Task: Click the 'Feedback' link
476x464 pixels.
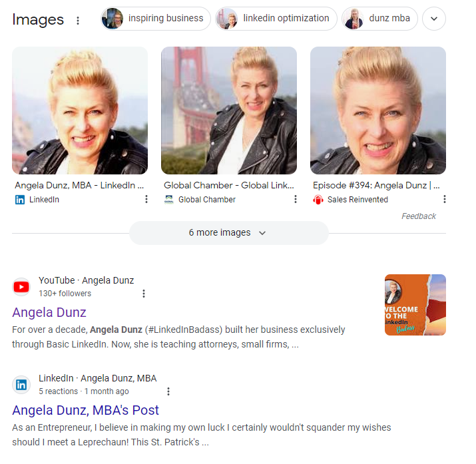Action: pyautogui.click(x=419, y=216)
